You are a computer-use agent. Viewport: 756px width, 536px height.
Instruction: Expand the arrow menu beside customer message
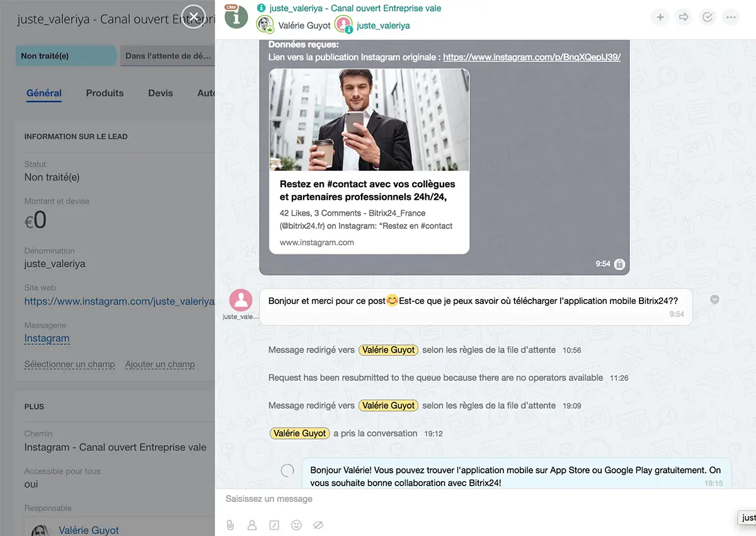coord(714,300)
